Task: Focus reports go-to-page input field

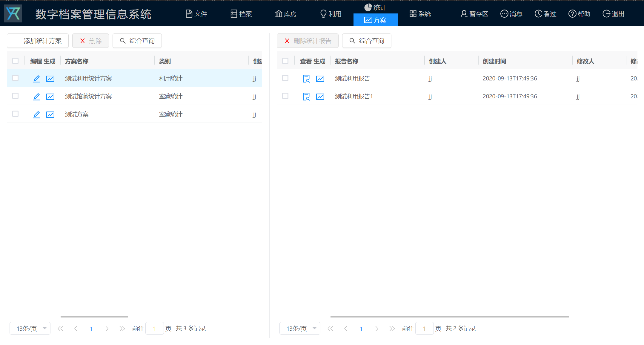Action: (x=425, y=328)
